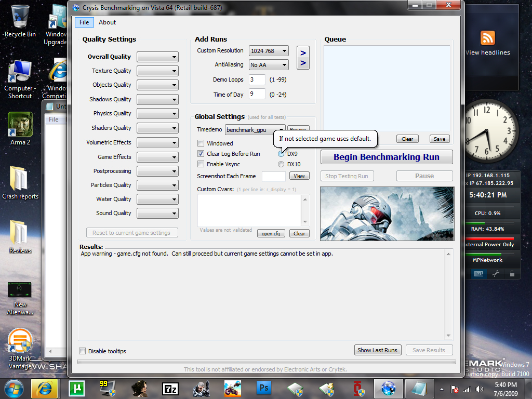Click the volume speaker tray icon
Viewport: 532px width, 399px height.
[x=479, y=389]
